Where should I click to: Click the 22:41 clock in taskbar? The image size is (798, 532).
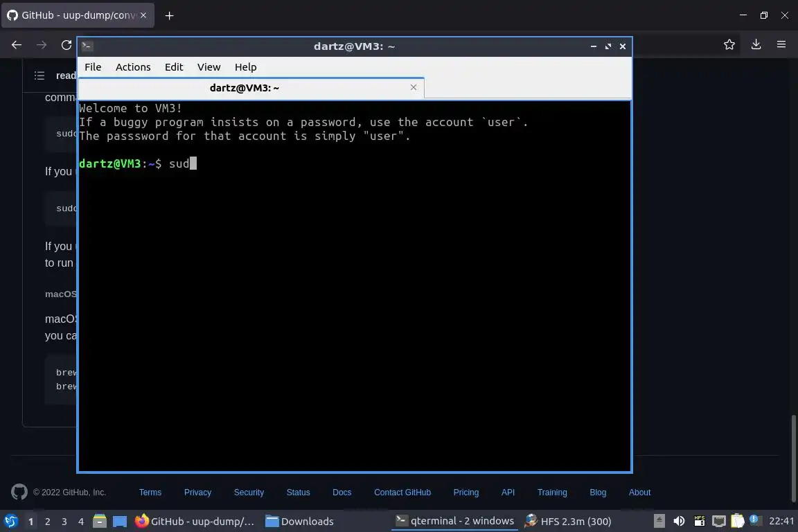coord(781,521)
